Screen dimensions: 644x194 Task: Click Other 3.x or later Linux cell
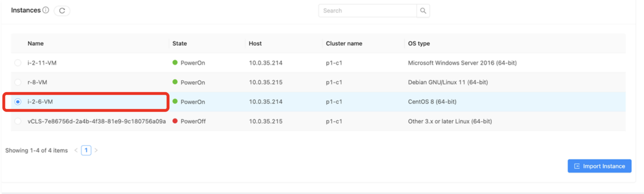(450, 121)
